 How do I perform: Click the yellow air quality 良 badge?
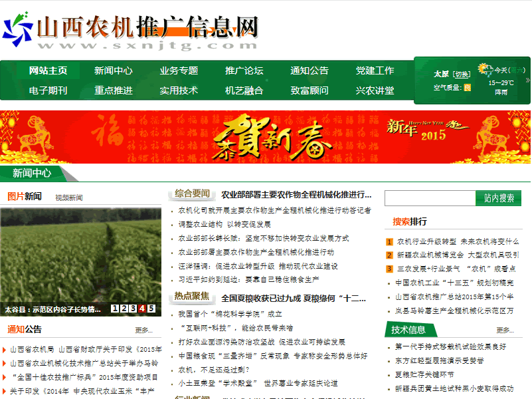tap(466, 88)
